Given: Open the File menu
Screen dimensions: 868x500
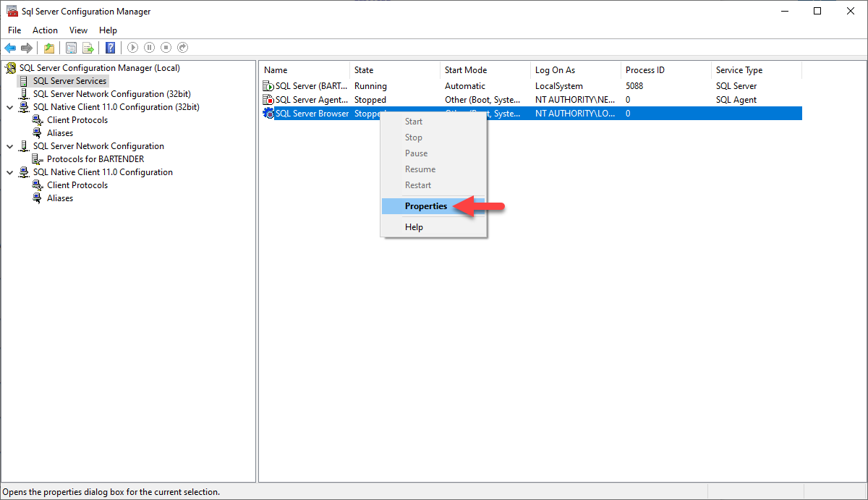Looking at the screenshot, I should (14, 30).
